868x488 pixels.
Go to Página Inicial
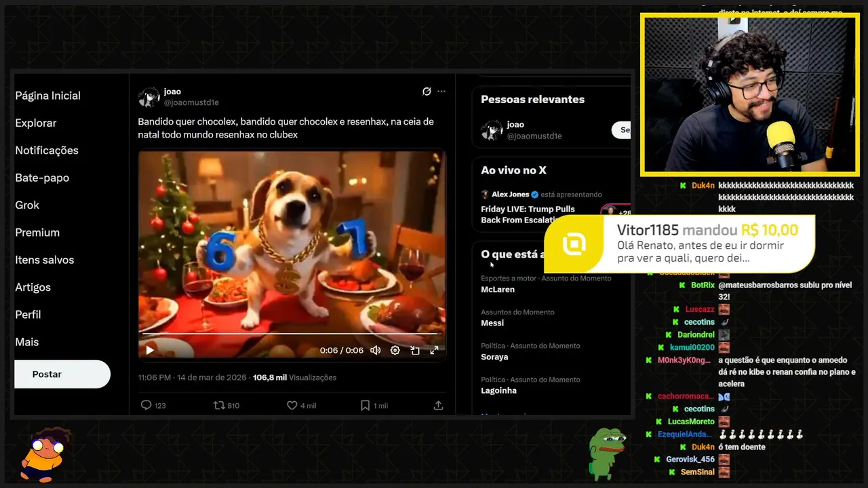[x=47, y=96]
